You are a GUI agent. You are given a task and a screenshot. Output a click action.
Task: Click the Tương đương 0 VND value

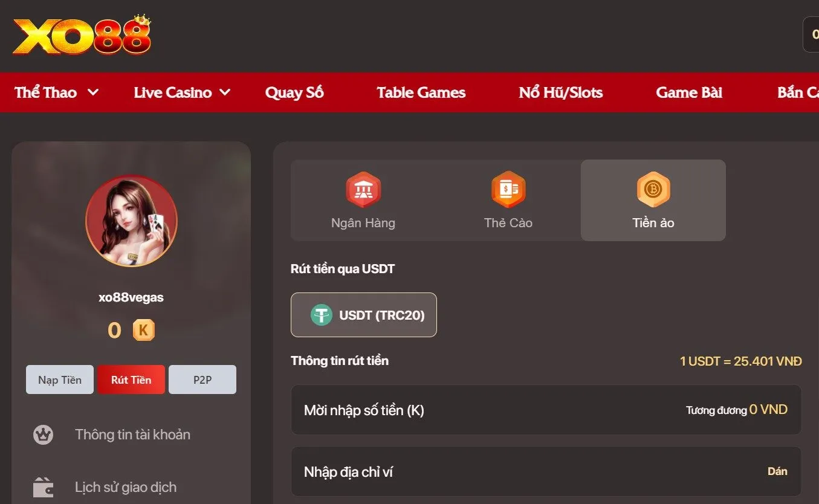[x=737, y=410]
